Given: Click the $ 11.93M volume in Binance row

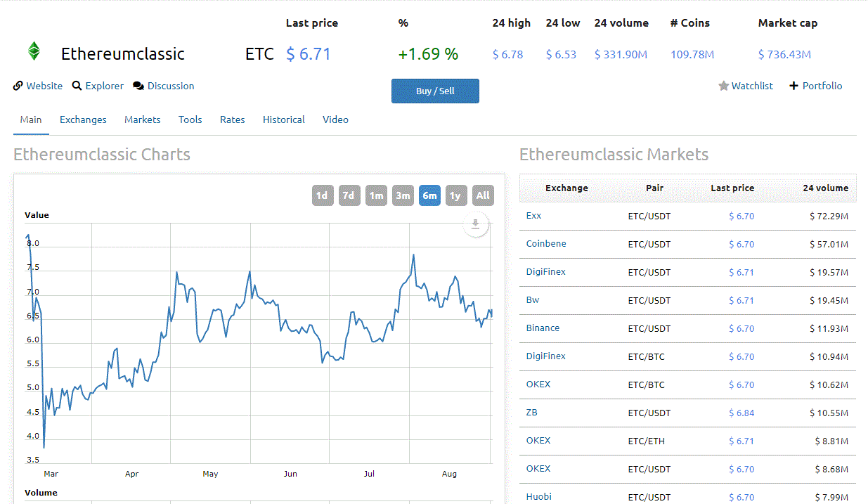Looking at the screenshot, I should point(829,328).
